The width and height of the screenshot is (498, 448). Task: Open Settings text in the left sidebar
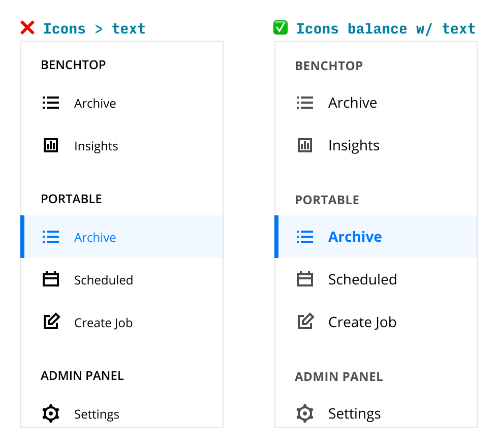97,414
